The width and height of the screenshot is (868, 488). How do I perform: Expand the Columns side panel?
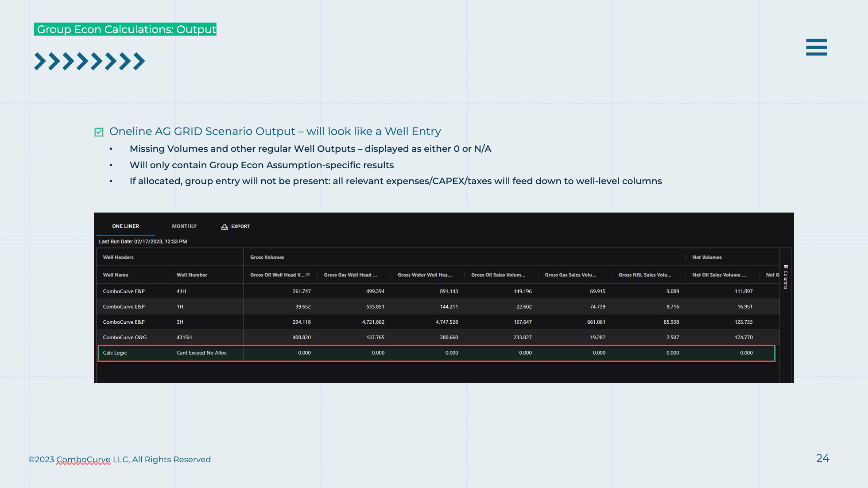point(786,279)
